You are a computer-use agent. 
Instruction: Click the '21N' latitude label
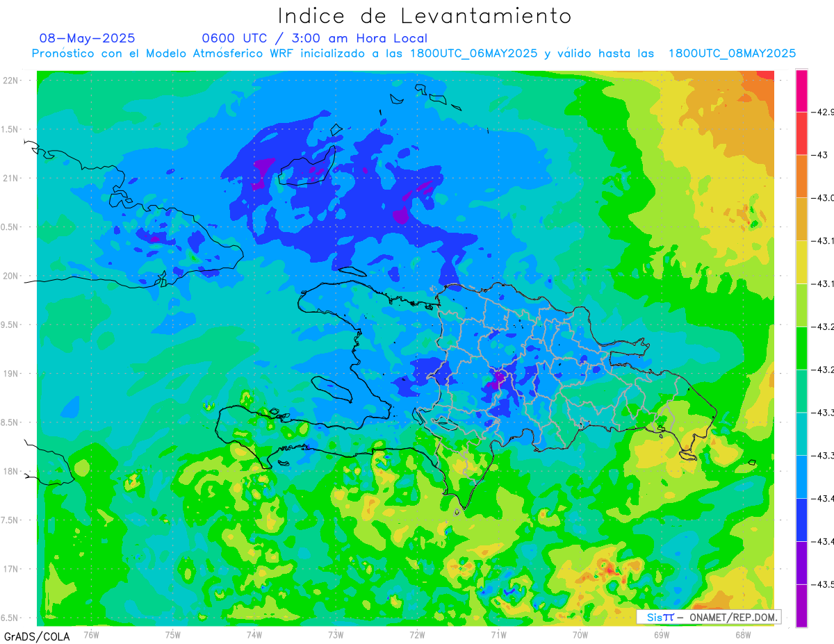(x=10, y=178)
